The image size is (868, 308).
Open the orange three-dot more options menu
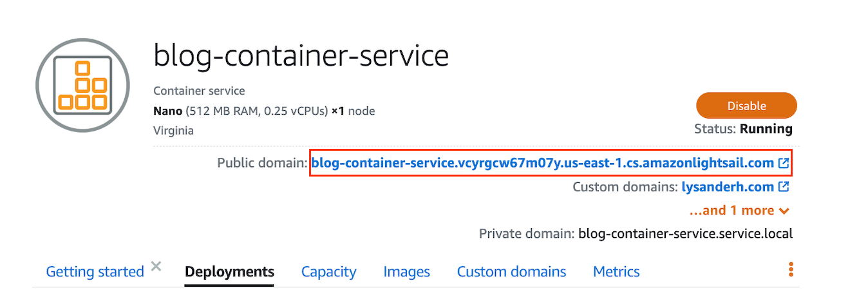tap(791, 270)
